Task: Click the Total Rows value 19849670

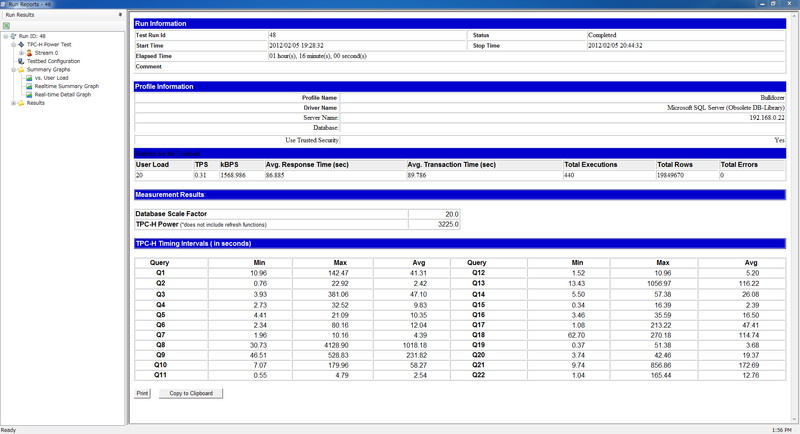Action: tap(670, 175)
